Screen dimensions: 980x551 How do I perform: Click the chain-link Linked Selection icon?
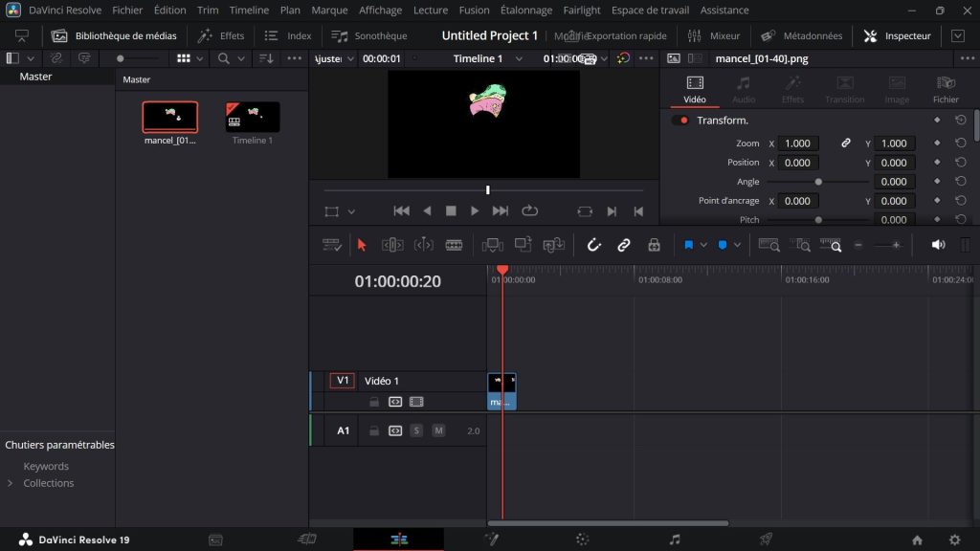(x=624, y=245)
